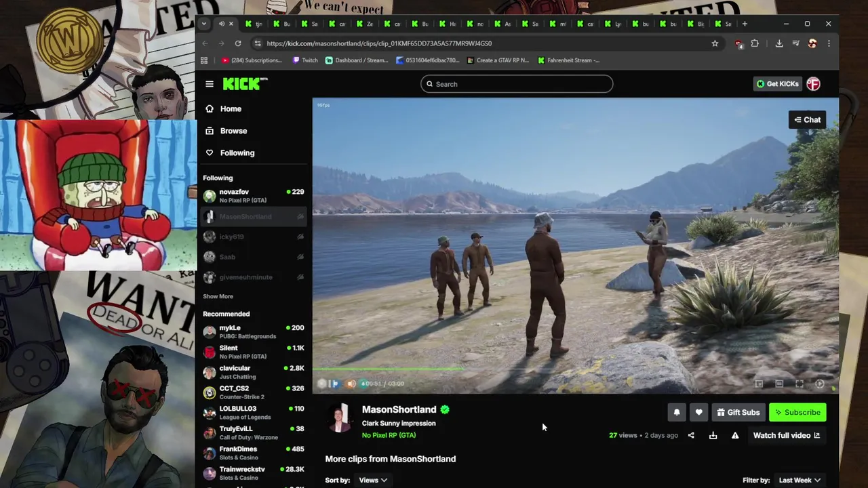Open offline channel givemeuhminute in sidebar

(254, 277)
